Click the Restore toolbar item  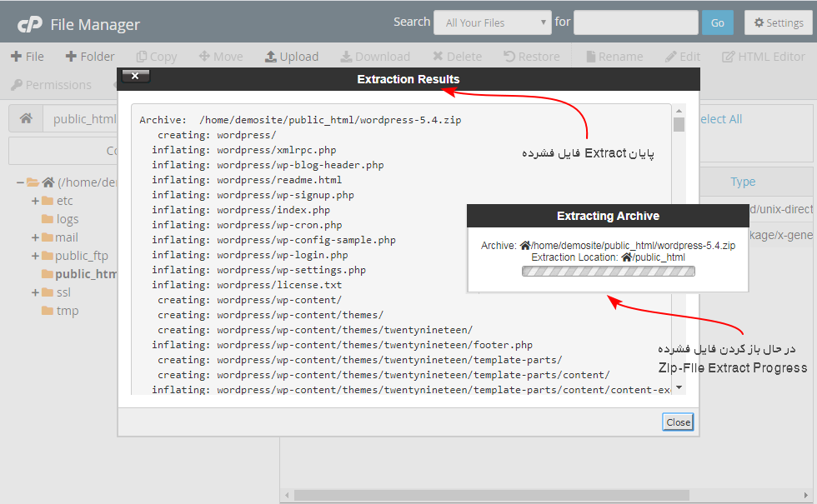pos(532,57)
